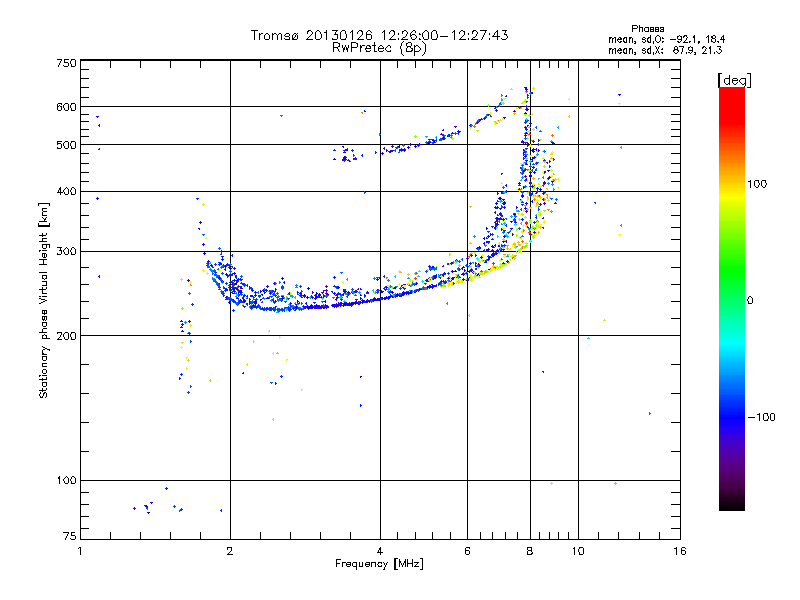Click the green data point at 100 km near 12 MHz
The image size is (800, 600).
pos(615,483)
